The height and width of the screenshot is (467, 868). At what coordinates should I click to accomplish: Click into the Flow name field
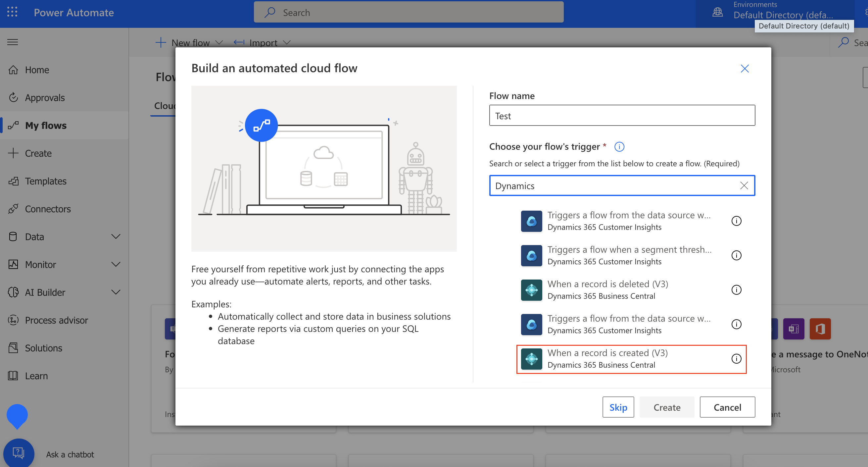coord(622,116)
